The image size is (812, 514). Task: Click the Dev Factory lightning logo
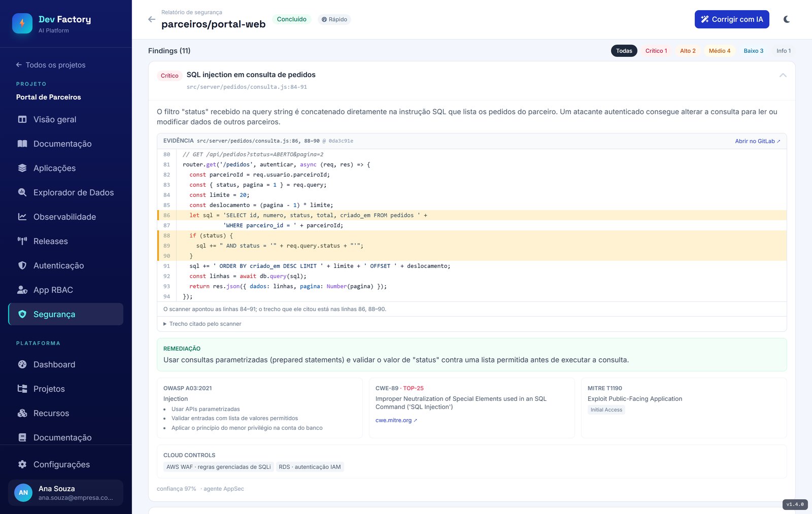tap(22, 23)
